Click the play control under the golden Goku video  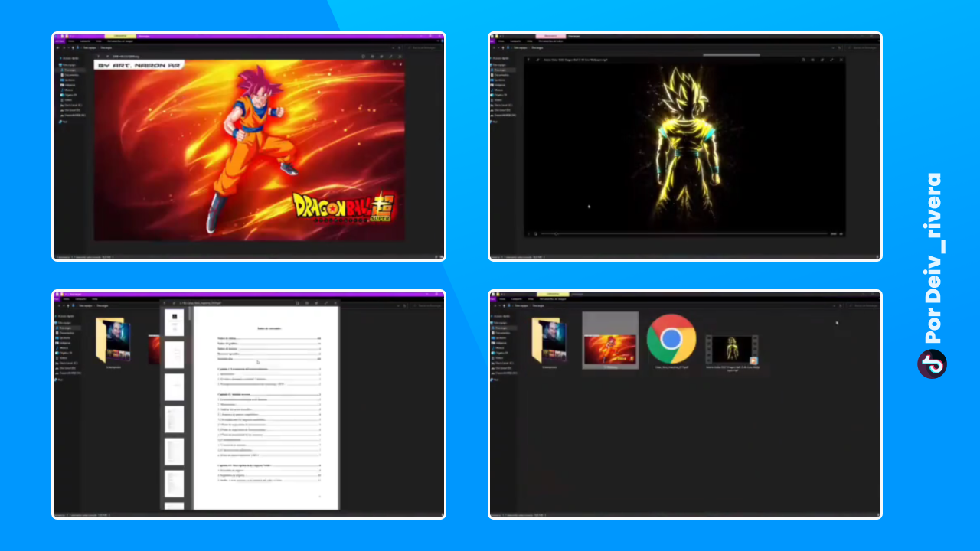coord(528,233)
